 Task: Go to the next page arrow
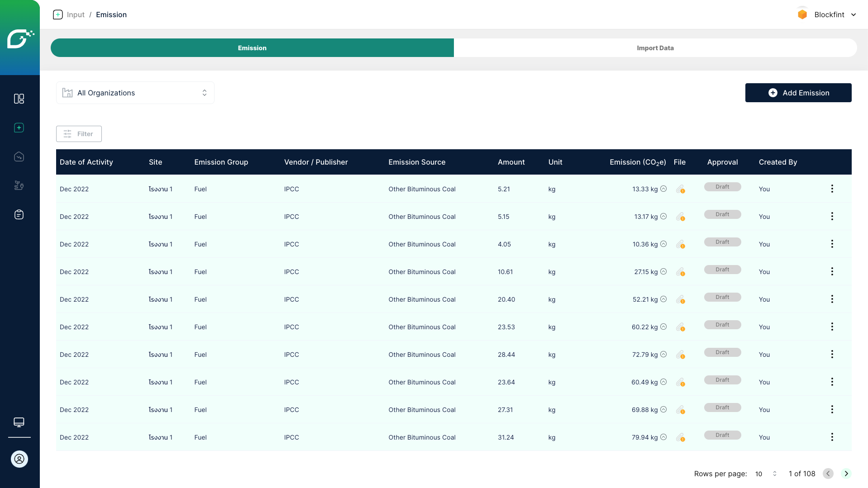tap(846, 474)
